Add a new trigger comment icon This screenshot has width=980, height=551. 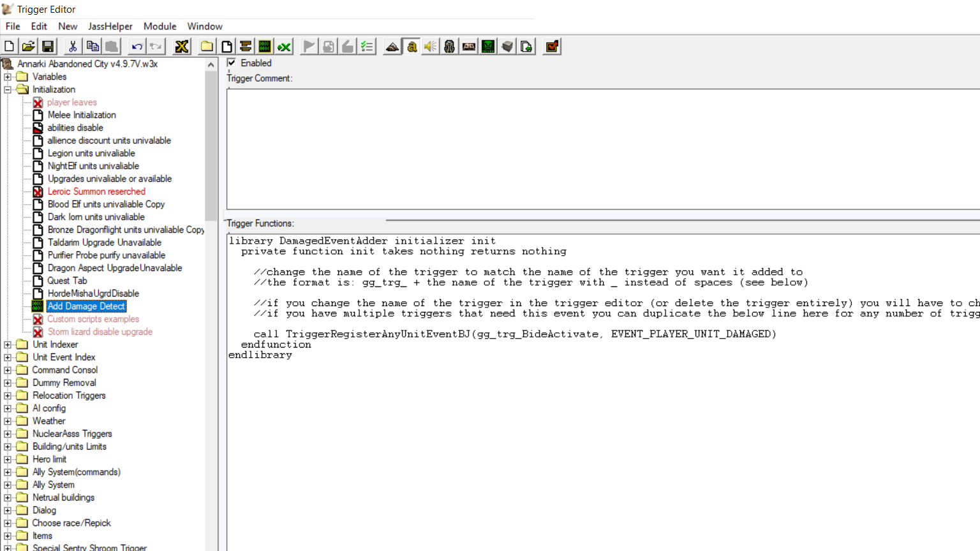(x=246, y=47)
